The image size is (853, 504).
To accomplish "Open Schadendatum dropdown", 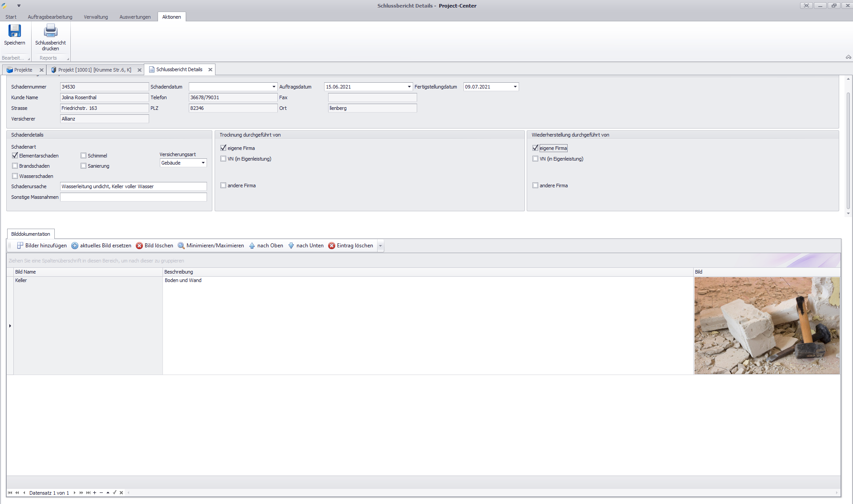I will pyautogui.click(x=274, y=87).
